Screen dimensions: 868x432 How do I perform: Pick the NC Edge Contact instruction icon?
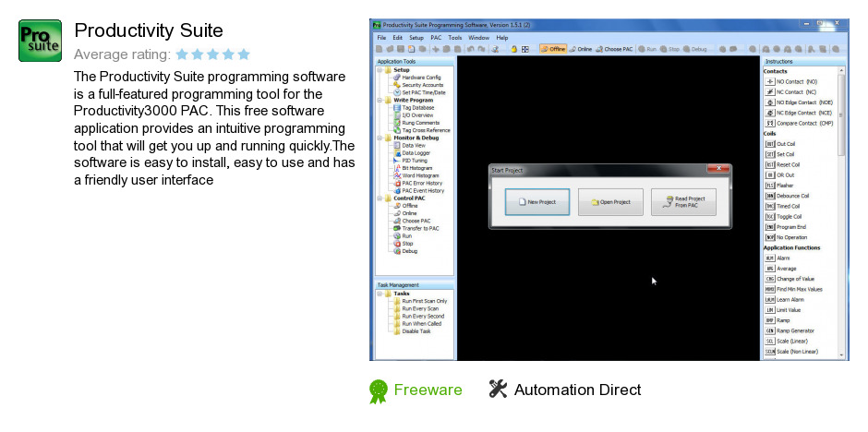pos(769,113)
